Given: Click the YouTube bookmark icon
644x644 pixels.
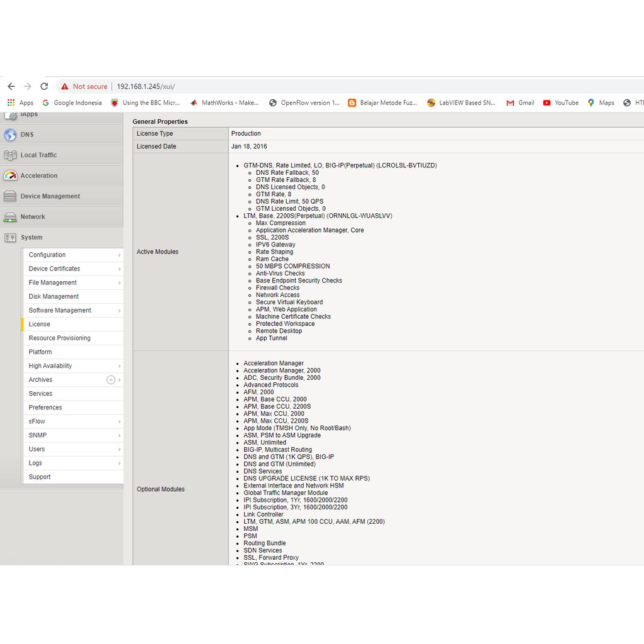Looking at the screenshot, I should coord(547,103).
